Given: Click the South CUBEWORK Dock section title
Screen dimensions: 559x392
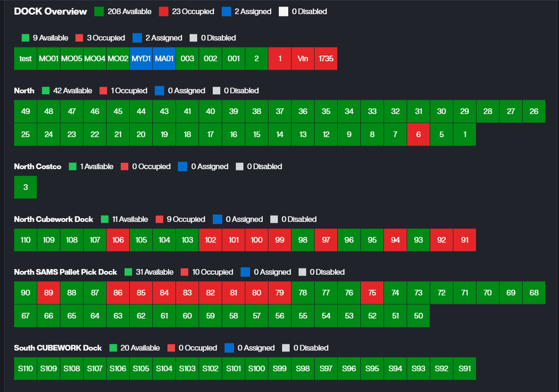Looking at the screenshot, I should click(x=58, y=348).
